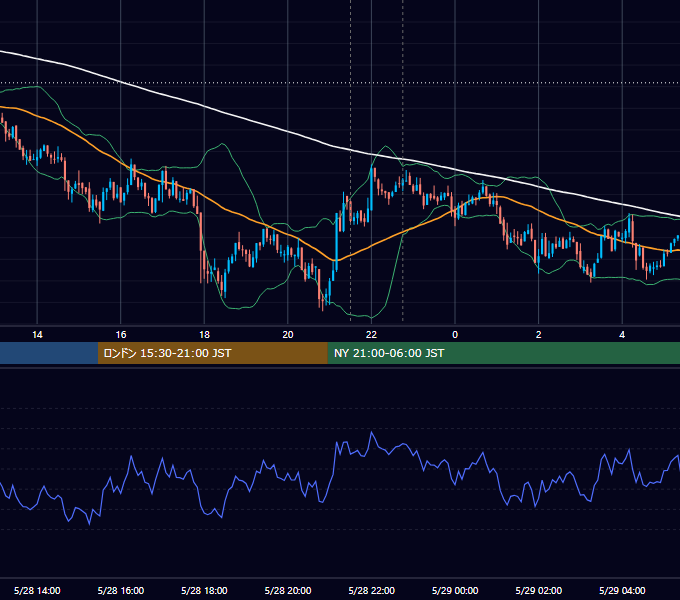Viewport: 680px width, 600px height.
Task: Click the 5/29 02:00 time label
Action: [539, 590]
